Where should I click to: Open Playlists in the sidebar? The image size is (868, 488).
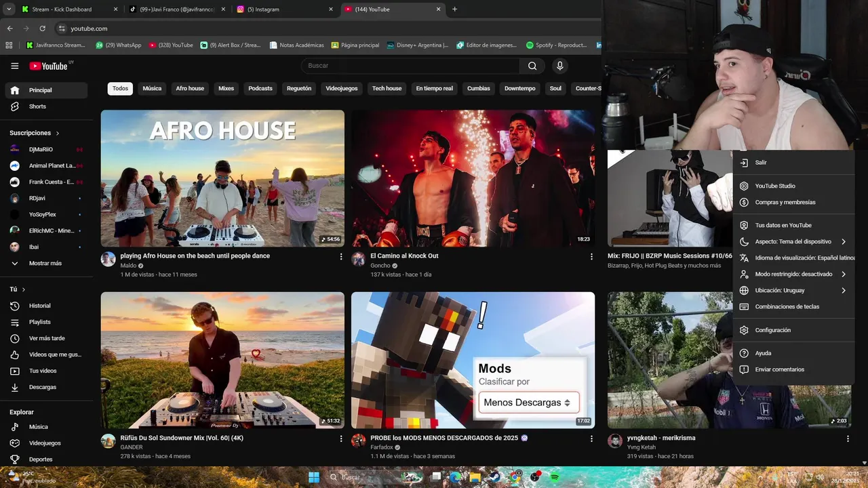[46, 322]
